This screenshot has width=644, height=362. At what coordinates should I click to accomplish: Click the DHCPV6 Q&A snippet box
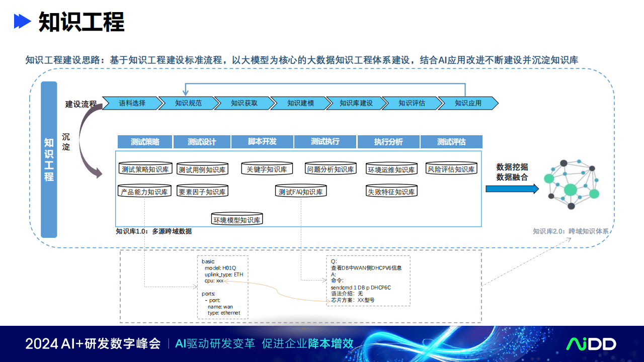coord(368,281)
